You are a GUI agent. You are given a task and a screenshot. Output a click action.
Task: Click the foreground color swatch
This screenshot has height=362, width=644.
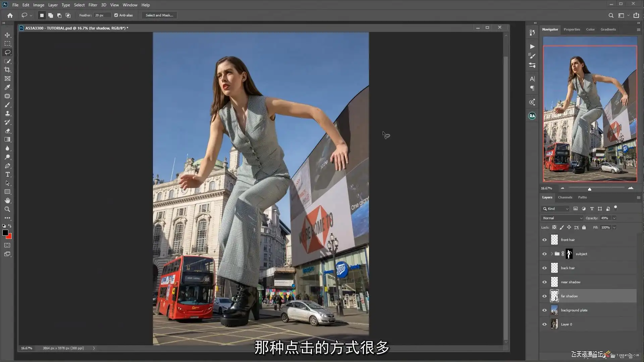5,232
